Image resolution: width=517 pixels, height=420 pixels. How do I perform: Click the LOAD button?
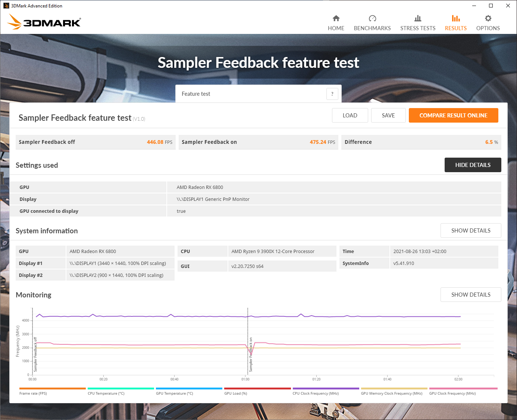[350, 116]
